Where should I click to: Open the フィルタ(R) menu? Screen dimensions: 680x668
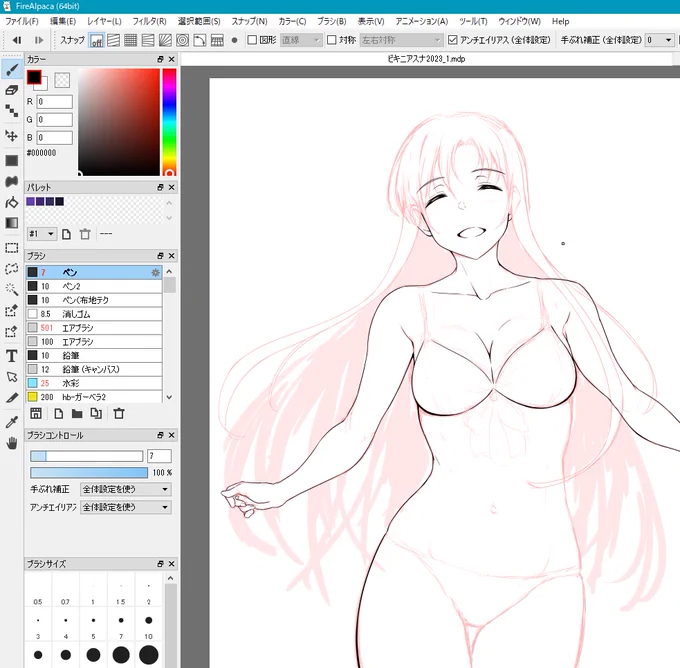pyautogui.click(x=149, y=21)
